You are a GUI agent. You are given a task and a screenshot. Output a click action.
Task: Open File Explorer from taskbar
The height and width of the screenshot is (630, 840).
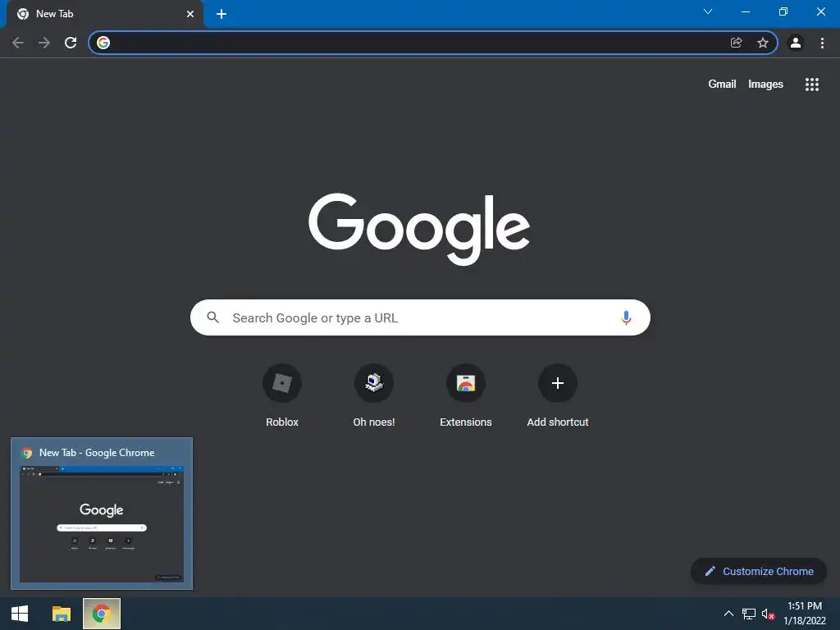point(61,614)
